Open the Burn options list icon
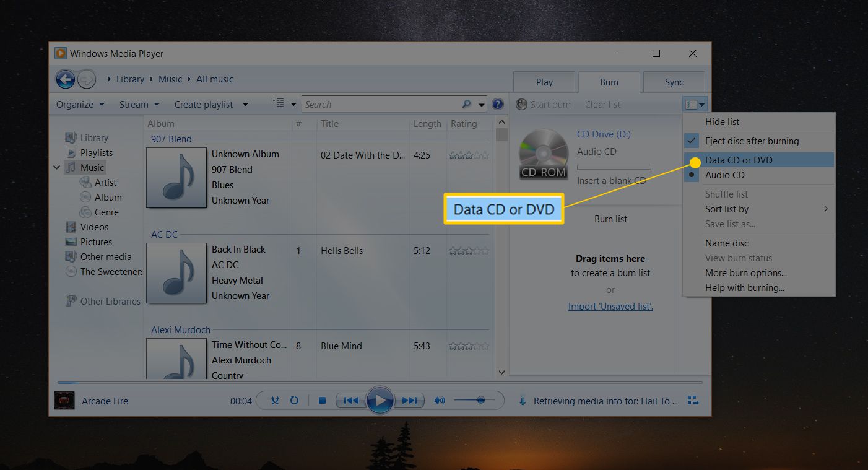This screenshot has width=868, height=470. point(695,105)
